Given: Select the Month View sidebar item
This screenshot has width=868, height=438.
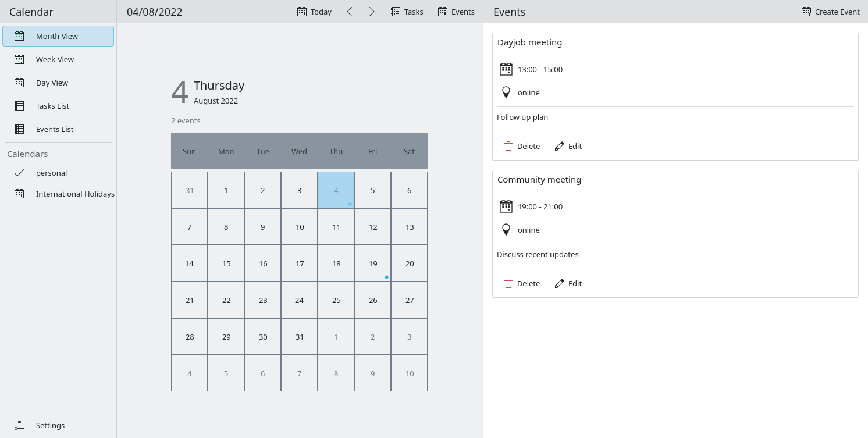Looking at the screenshot, I should point(57,36).
